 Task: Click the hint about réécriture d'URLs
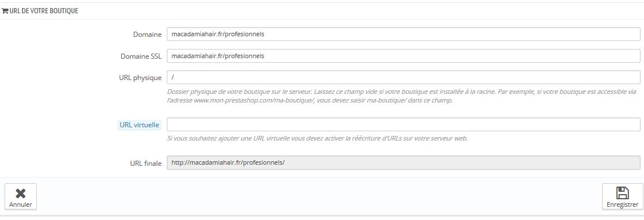317,139
